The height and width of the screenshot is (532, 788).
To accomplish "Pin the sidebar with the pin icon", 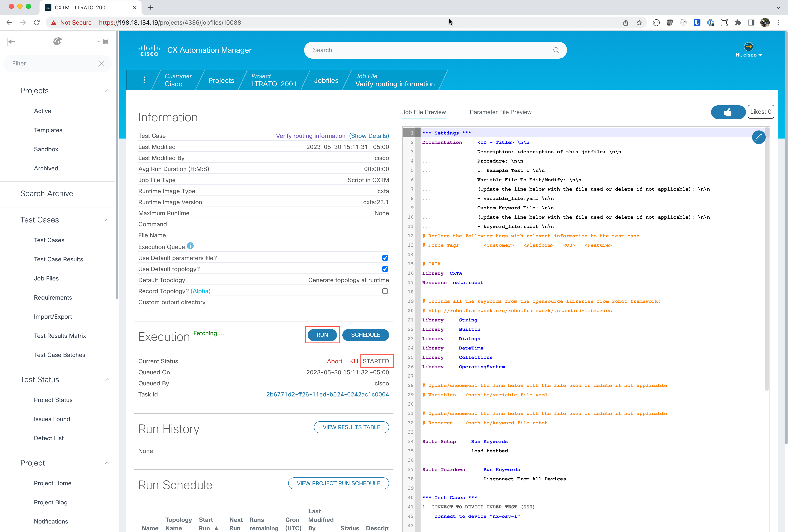I will coord(103,41).
